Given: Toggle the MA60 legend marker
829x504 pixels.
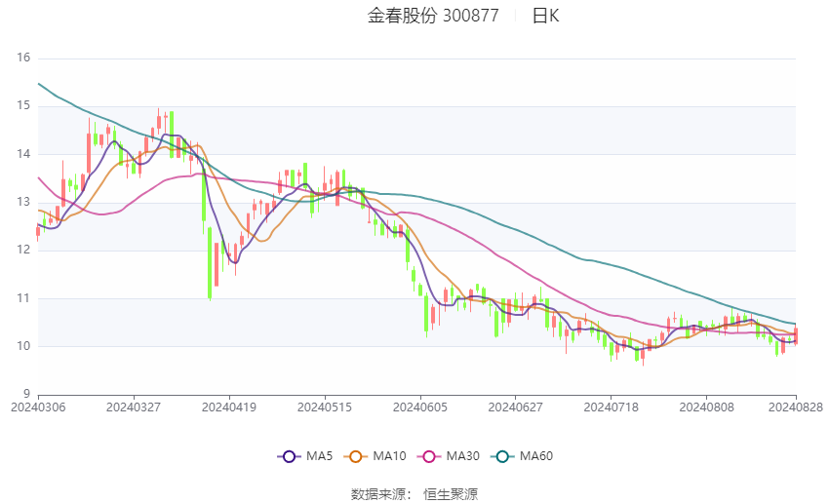Looking at the screenshot, I should [x=502, y=456].
